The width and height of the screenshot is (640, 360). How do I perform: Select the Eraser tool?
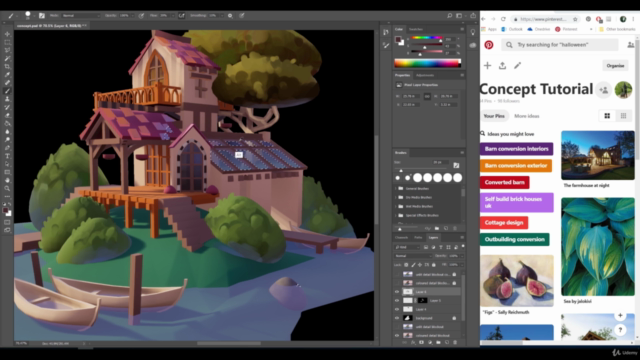[7, 116]
